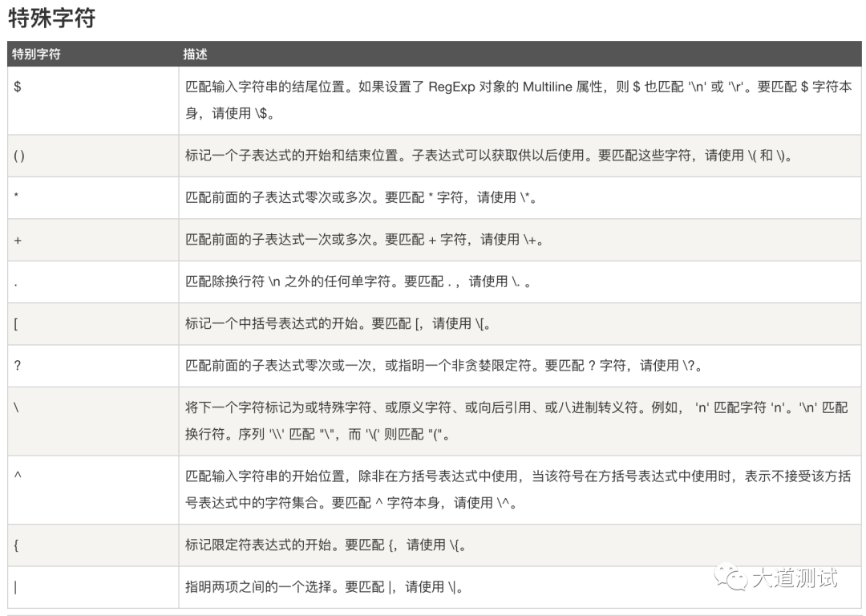Click description 匹配前面的子表达式零次或多次

click(361, 197)
